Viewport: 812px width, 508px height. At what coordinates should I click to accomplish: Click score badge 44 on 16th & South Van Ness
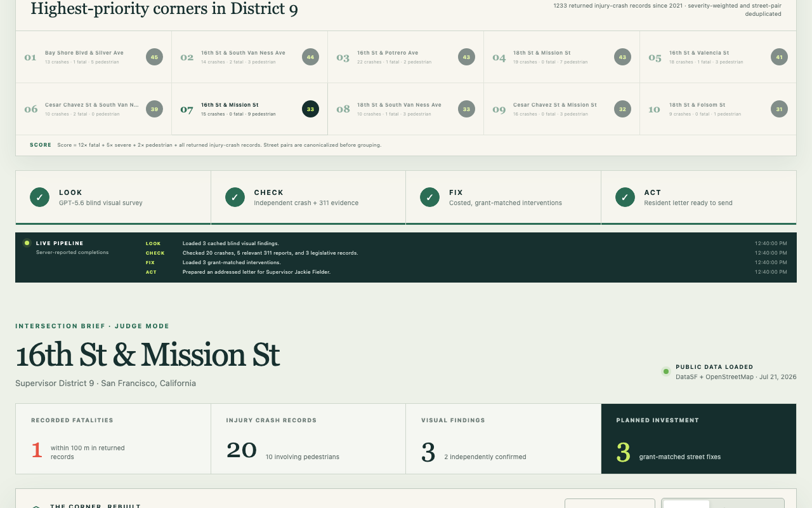tap(310, 57)
